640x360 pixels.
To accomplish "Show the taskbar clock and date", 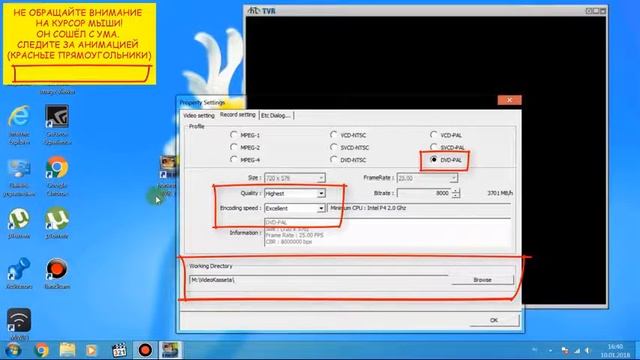I will point(615,351).
